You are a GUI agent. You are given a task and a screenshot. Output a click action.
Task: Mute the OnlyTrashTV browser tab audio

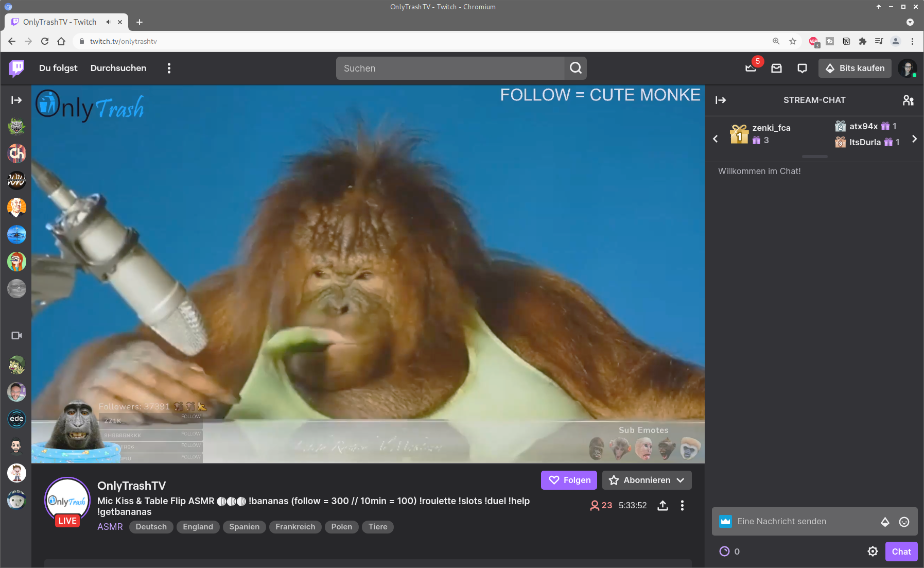pyautogui.click(x=109, y=22)
